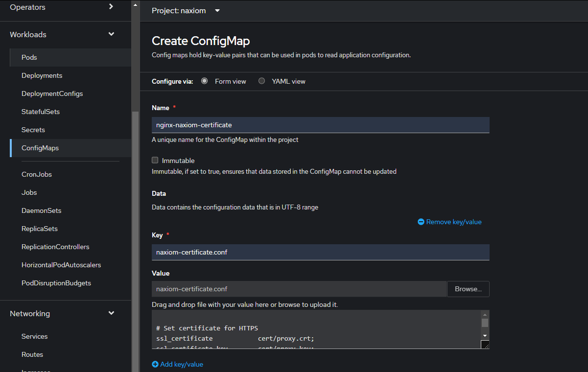
Task: Click inside the value text area content
Action: tap(316, 329)
